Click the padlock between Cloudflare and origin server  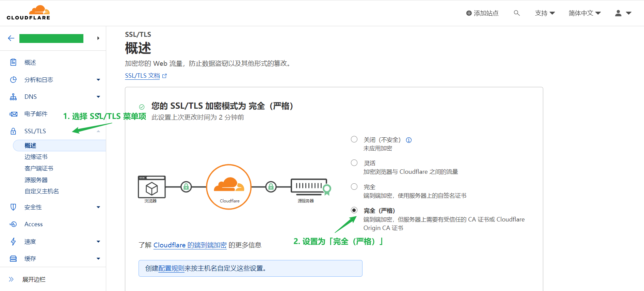click(x=271, y=187)
